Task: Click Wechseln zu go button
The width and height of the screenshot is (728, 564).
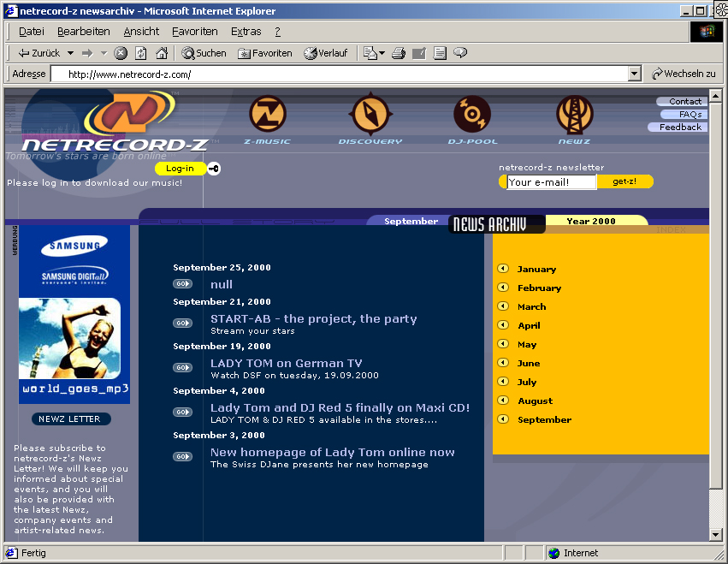Action: (x=684, y=74)
